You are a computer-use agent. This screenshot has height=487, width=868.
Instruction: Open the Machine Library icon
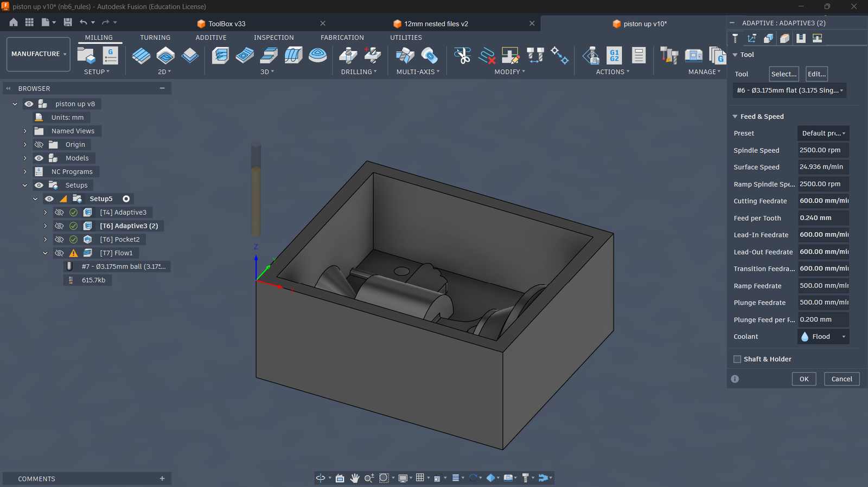(694, 55)
